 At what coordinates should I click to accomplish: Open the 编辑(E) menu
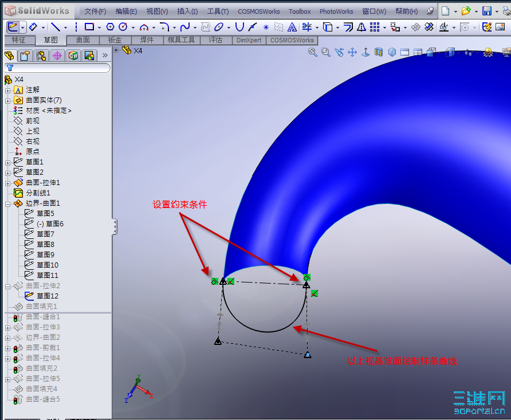tap(126, 11)
